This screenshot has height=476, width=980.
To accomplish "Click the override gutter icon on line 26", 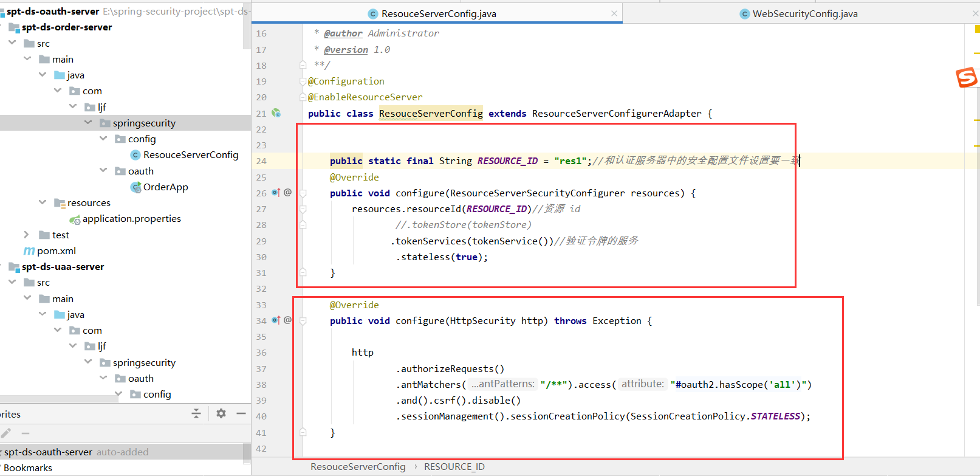I will coord(275,192).
